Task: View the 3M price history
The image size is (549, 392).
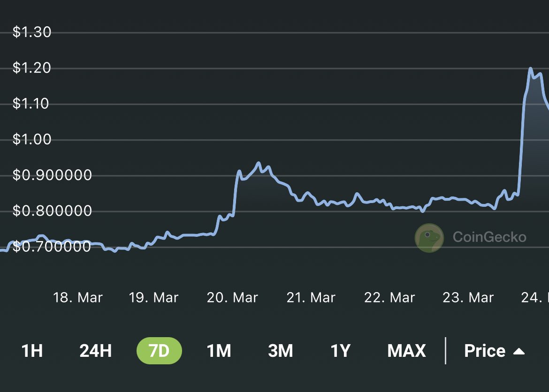Action: [x=281, y=350]
